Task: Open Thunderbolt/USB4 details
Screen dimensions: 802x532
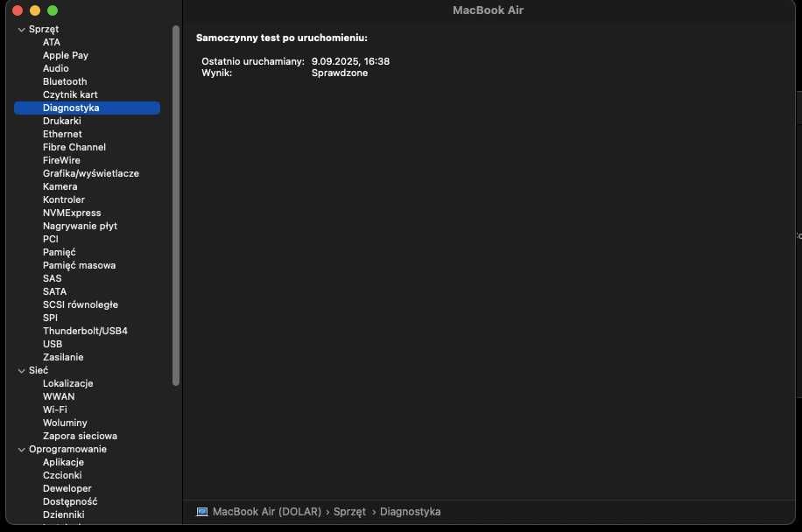Action: pyautogui.click(x=86, y=331)
